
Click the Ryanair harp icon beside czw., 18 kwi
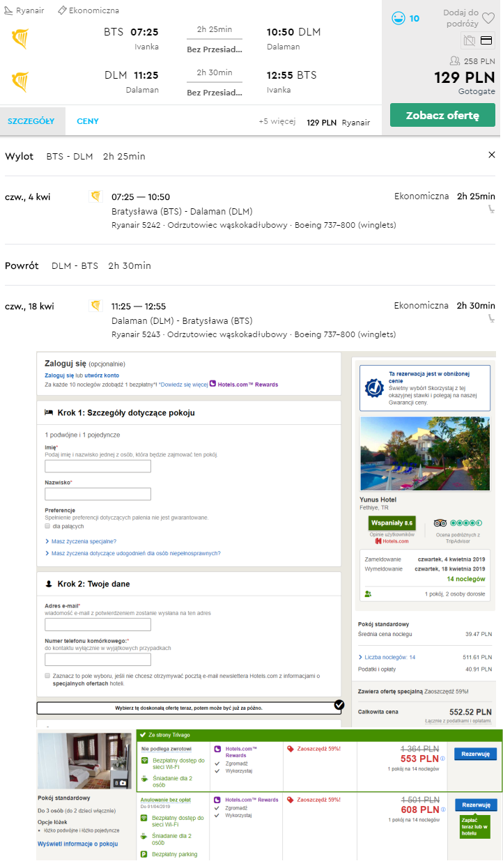[96, 306]
